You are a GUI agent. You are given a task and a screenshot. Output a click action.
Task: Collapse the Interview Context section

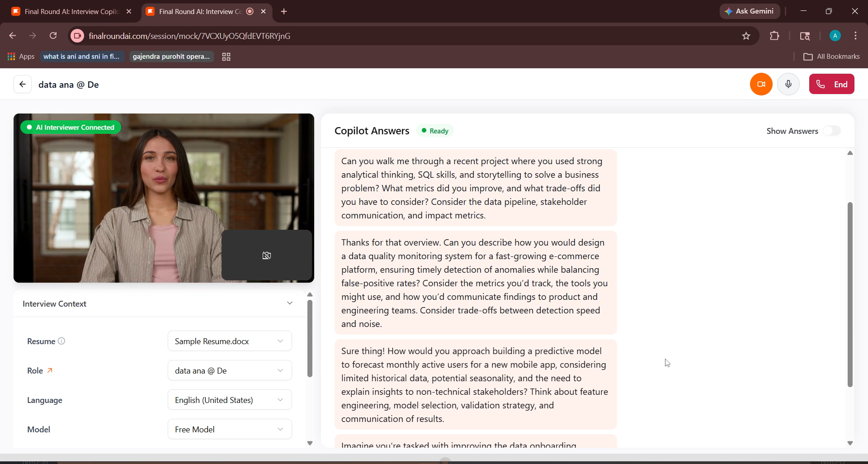point(290,303)
